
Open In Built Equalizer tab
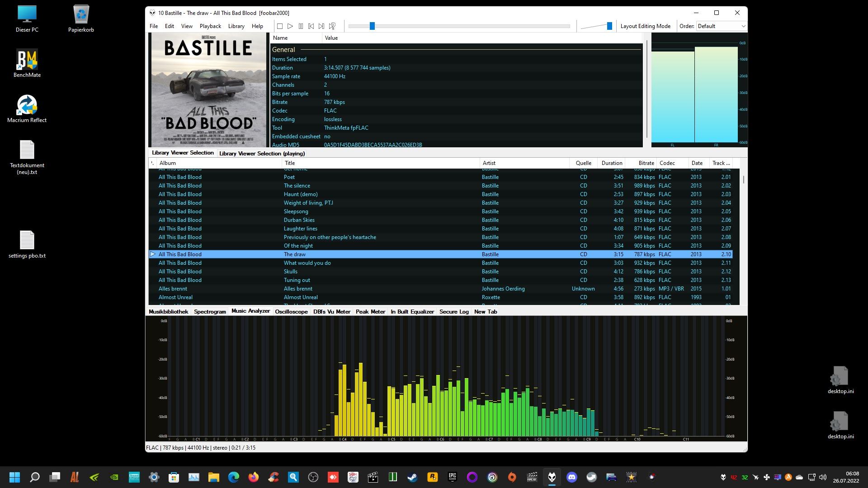(x=412, y=312)
